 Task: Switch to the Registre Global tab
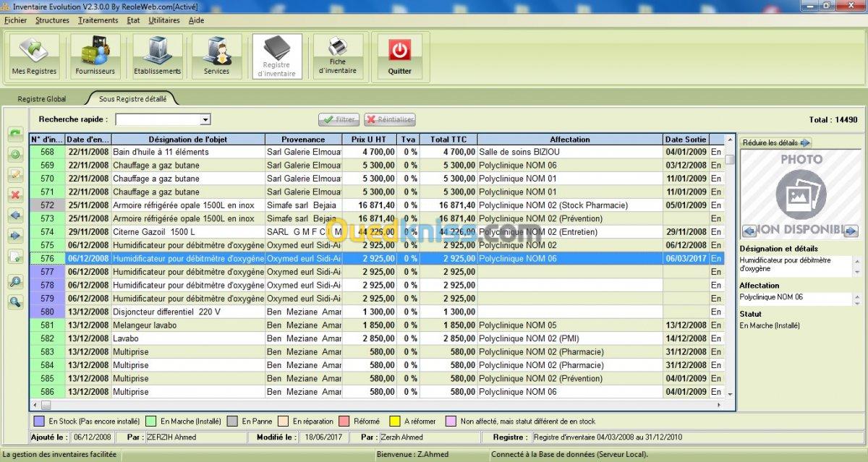tap(42, 98)
